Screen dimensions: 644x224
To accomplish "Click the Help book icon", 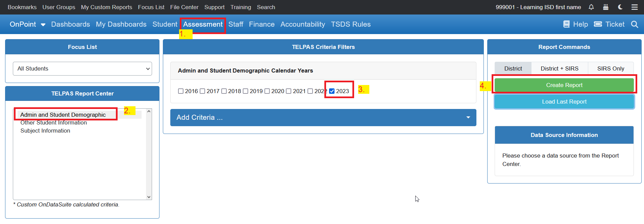I will (566, 24).
